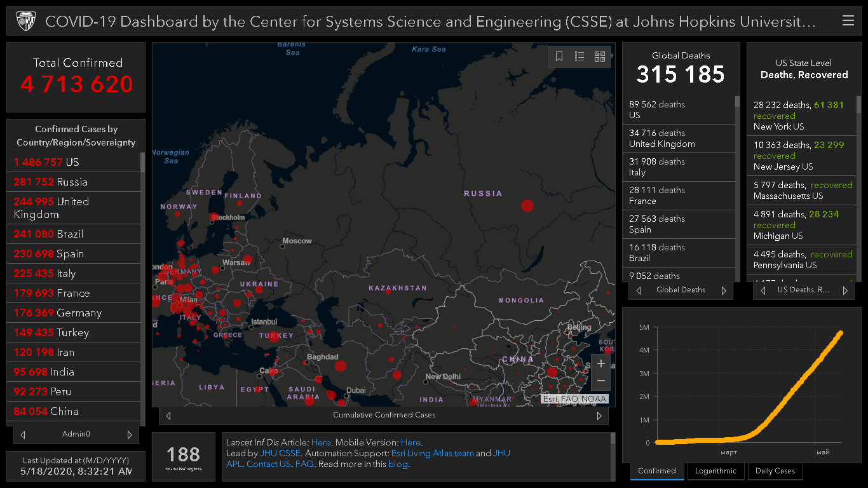Advance the Admin0 list to next page
Image resolution: width=868 pixels, height=488 pixels.
click(x=130, y=435)
